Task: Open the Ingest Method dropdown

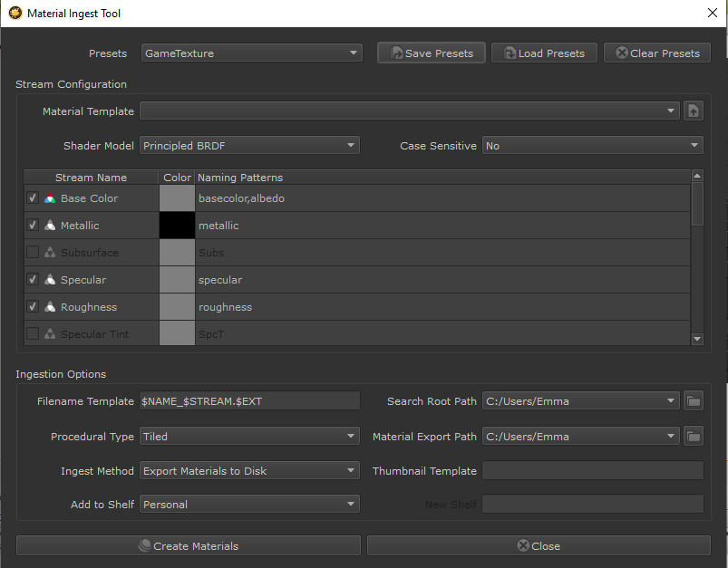Action: coord(249,471)
